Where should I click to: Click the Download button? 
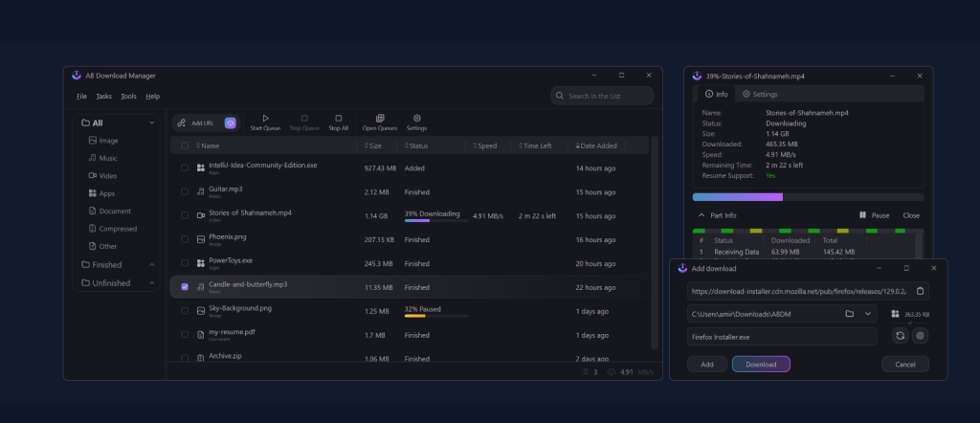coord(761,365)
